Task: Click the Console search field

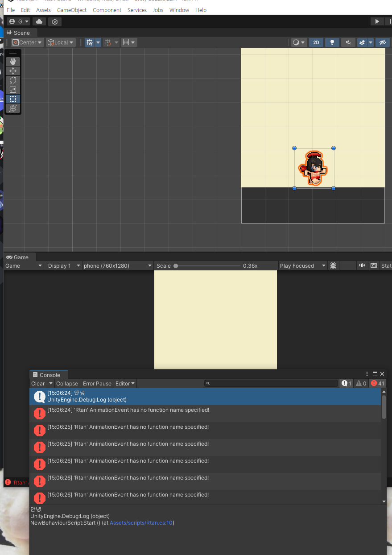Action: coord(271,383)
